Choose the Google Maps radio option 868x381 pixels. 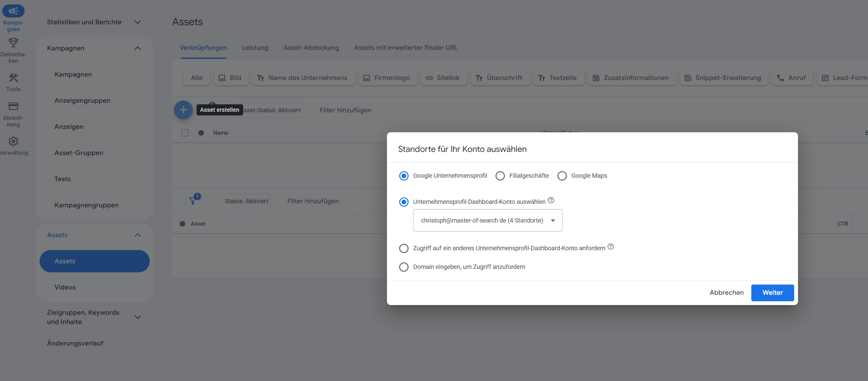[562, 176]
